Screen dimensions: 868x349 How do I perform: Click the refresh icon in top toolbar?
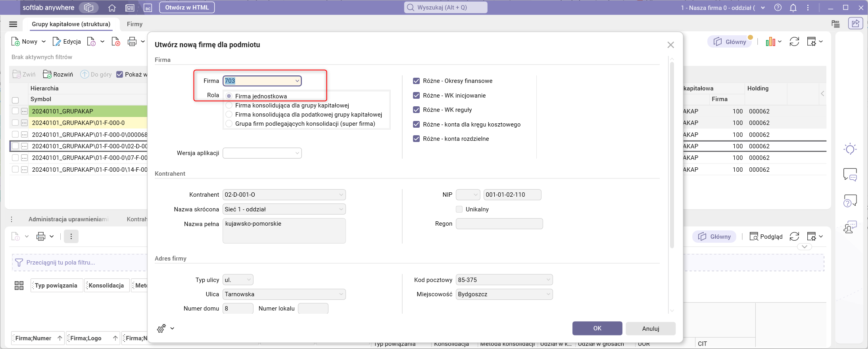(x=794, y=42)
